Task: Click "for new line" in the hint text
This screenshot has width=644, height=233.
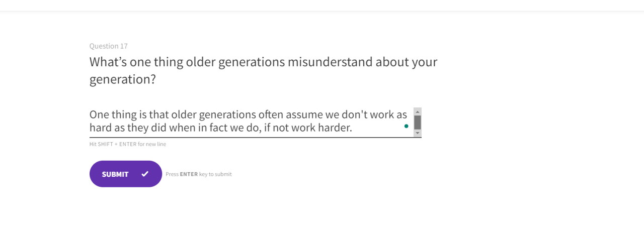Action: click(152, 144)
